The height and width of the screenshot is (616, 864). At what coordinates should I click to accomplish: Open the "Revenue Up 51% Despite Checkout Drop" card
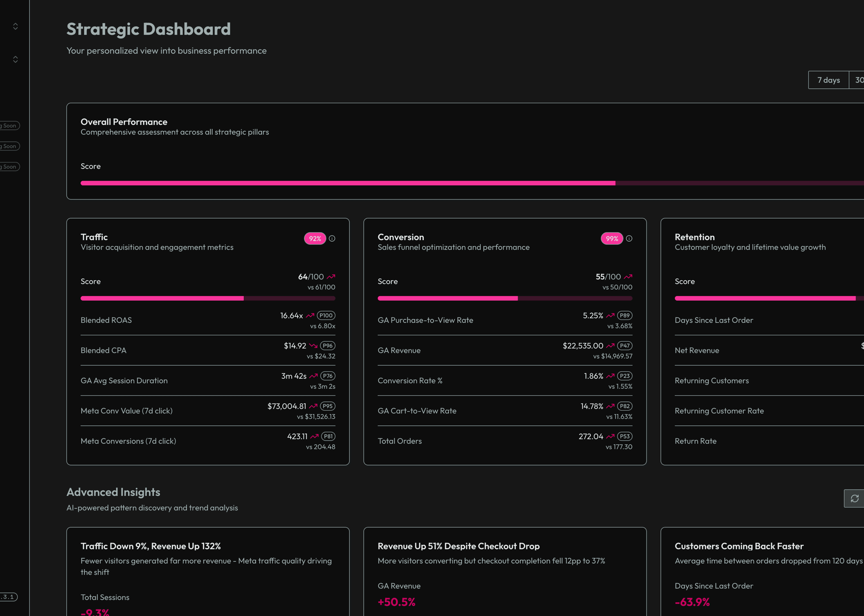(x=505, y=572)
